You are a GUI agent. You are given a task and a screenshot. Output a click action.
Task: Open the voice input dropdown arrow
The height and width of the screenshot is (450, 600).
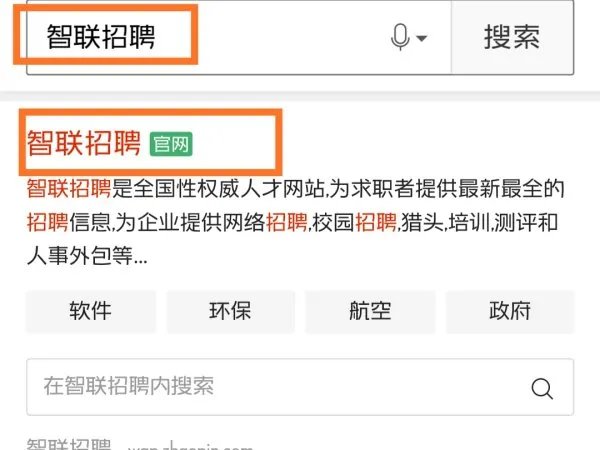coord(421,38)
